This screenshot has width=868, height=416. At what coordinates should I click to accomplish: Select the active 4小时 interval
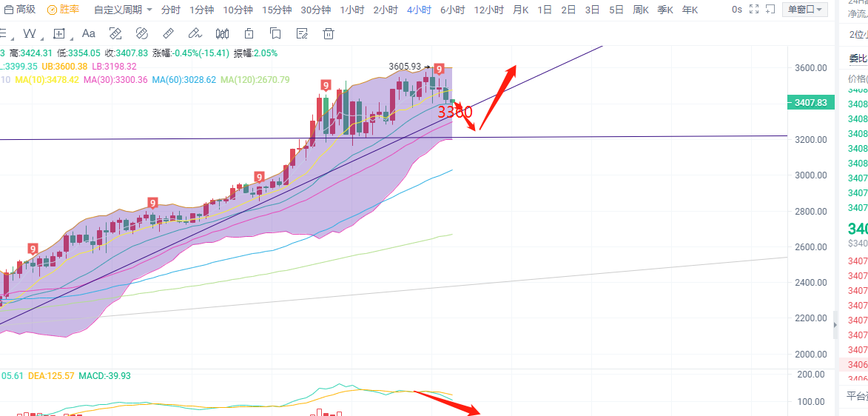point(419,10)
